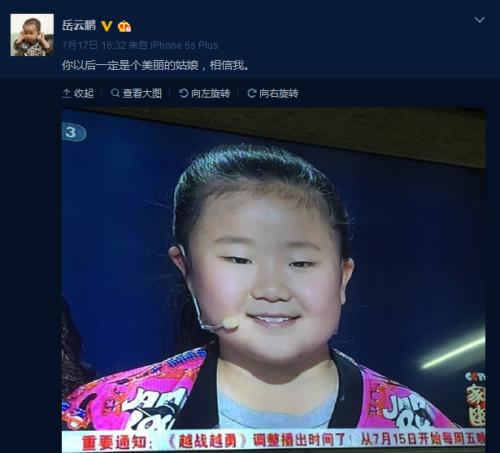Image resolution: width=500 pixels, height=453 pixels.
Task: Open the 岳云鹏 profile name link
Action: (x=79, y=25)
